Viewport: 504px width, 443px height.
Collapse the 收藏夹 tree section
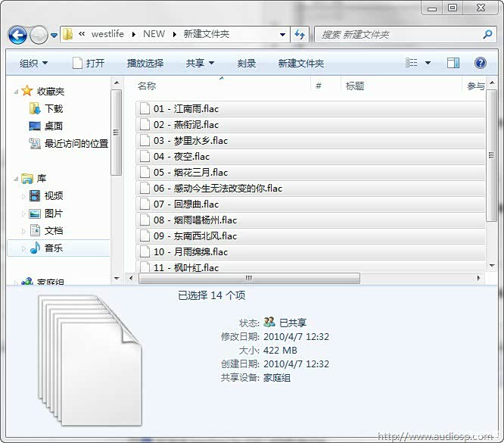[x=17, y=92]
